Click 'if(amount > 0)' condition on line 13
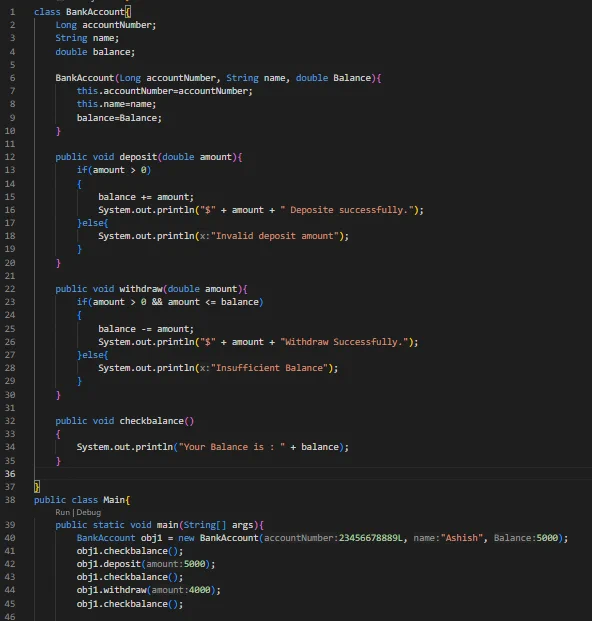 point(114,170)
